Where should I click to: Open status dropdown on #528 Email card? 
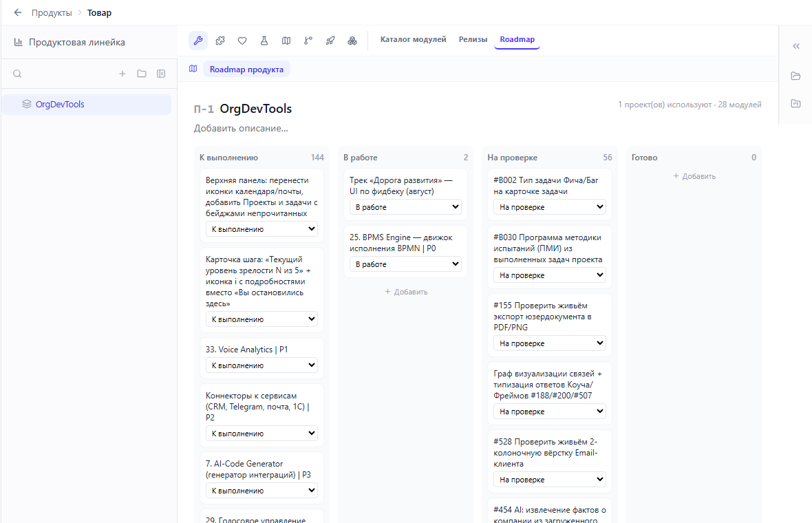[549, 480]
